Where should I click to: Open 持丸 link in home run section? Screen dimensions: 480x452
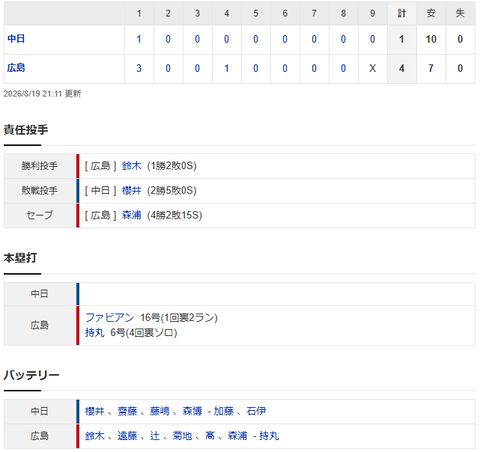[95, 333]
